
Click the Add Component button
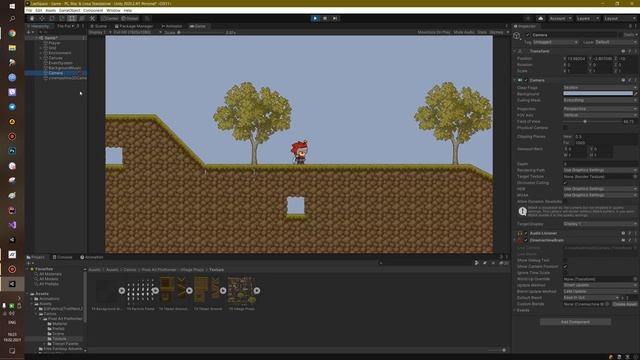(575, 322)
